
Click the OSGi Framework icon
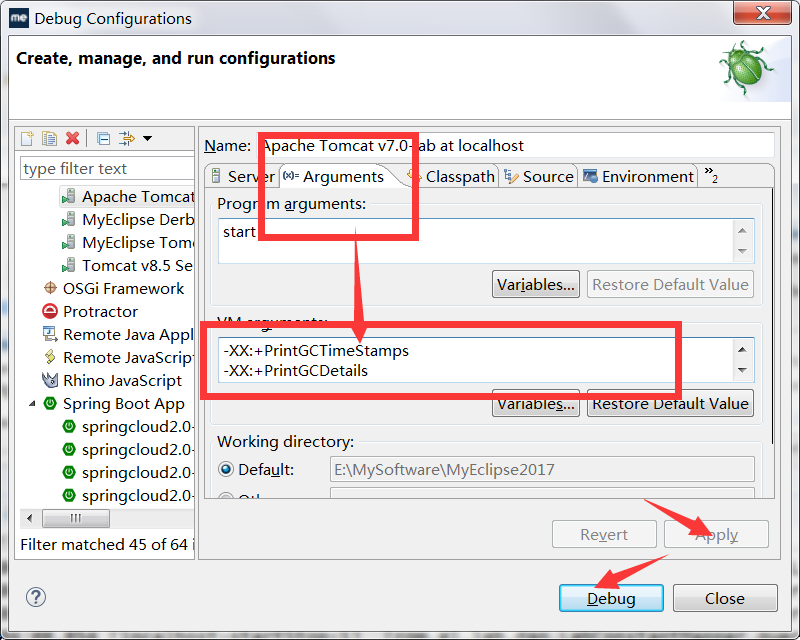coord(50,288)
